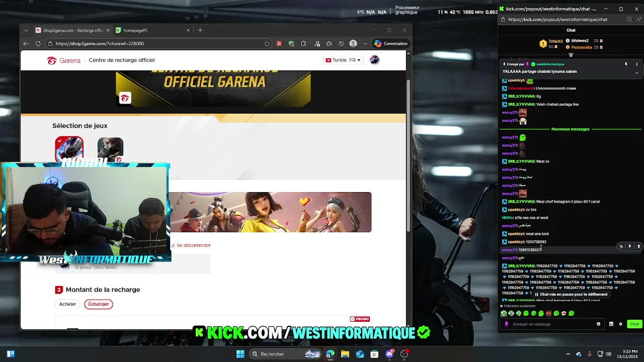Click the Se déconnecter link
Screen dimensions: 644x362
click(194, 245)
